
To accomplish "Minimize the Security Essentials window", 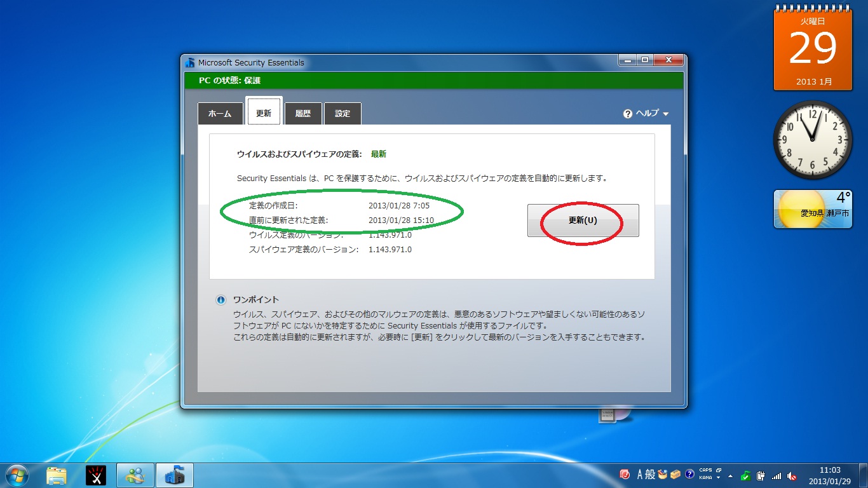I will coord(627,60).
